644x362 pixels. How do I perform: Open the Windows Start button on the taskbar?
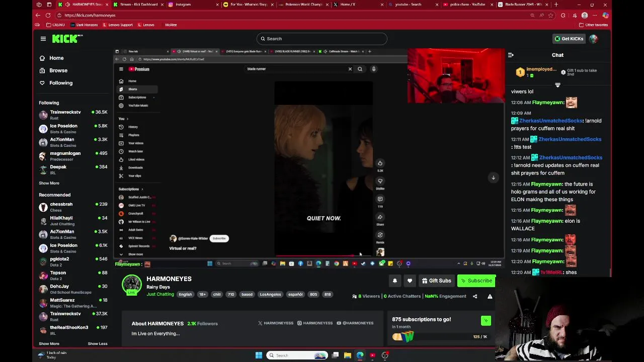(259, 355)
